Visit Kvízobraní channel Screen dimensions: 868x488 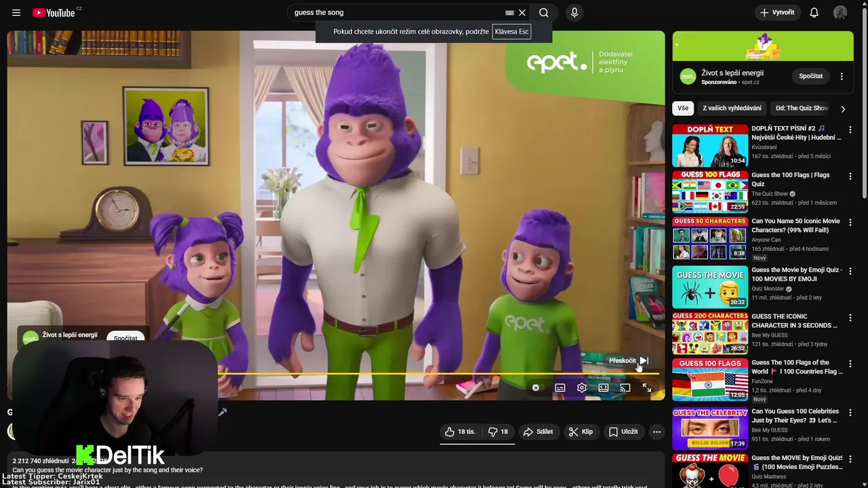[x=764, y=147]
